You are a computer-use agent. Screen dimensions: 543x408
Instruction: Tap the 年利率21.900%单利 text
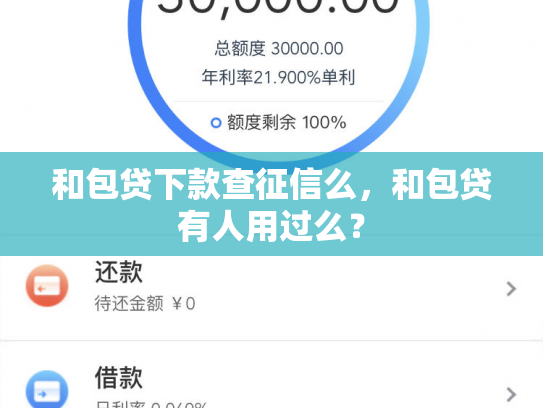278,77
